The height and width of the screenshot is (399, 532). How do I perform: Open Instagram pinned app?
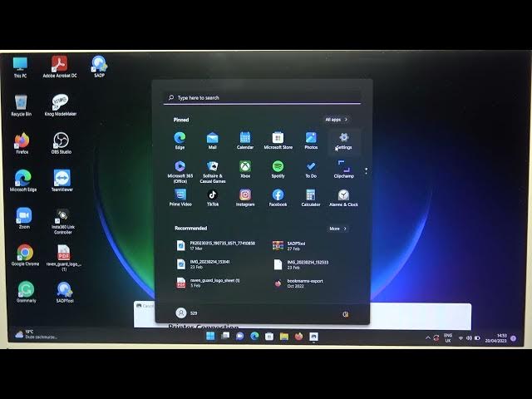click(245, 198)
